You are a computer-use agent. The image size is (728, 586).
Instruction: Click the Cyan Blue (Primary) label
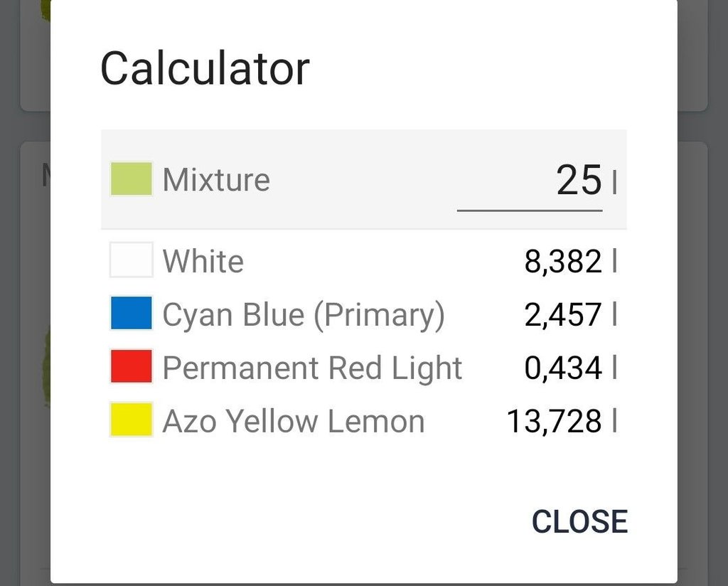(304, 314)
